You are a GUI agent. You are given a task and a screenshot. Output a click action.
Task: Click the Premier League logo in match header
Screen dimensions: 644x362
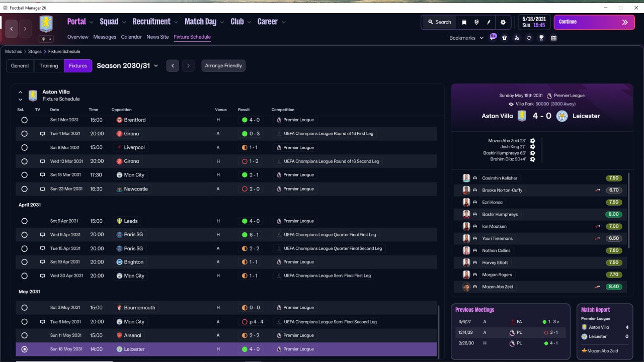pos(549,96)
